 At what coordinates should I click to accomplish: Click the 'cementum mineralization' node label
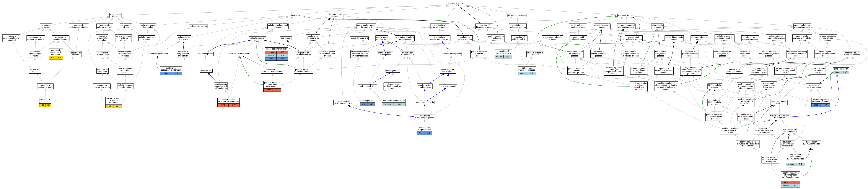pyautogui.click(x=394, y=101)
